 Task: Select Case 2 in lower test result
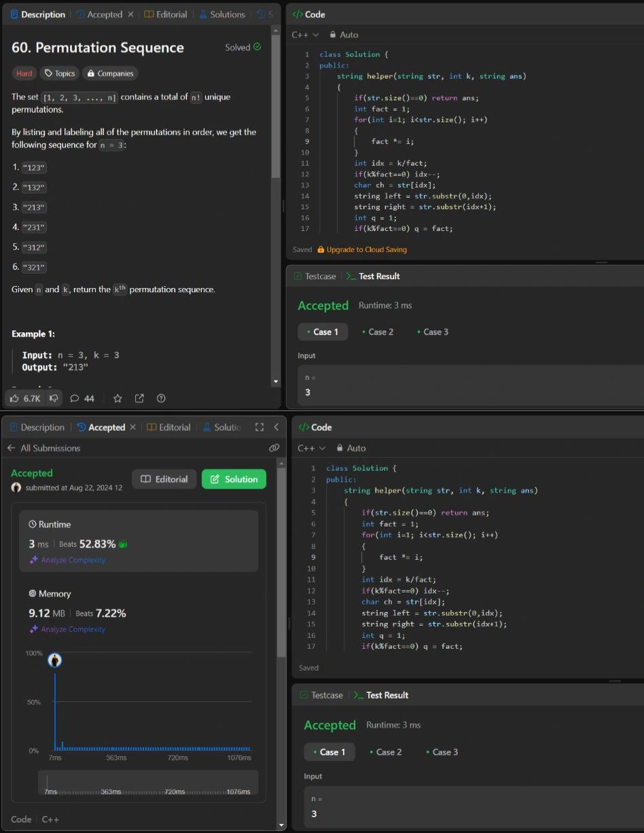[385, 752]
